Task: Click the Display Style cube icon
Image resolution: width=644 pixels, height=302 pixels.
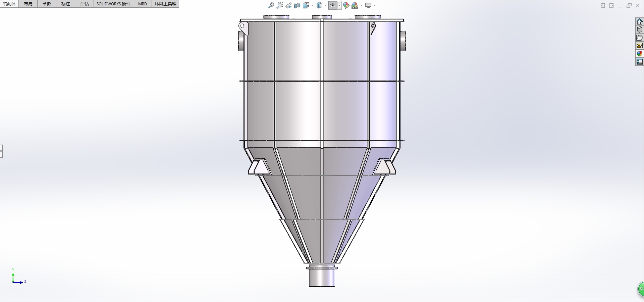Action: pyautogui.click(x=320, y=5)
